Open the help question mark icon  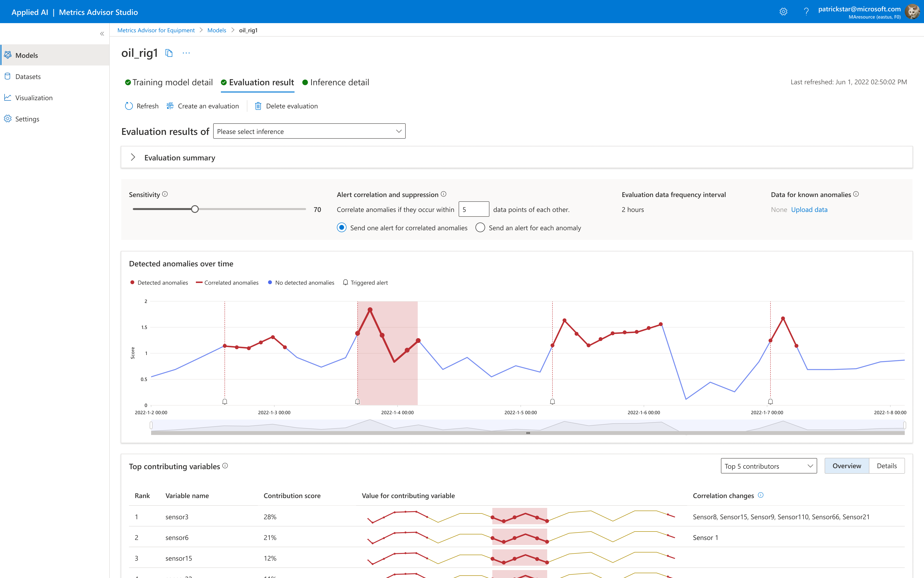(806, 12)
